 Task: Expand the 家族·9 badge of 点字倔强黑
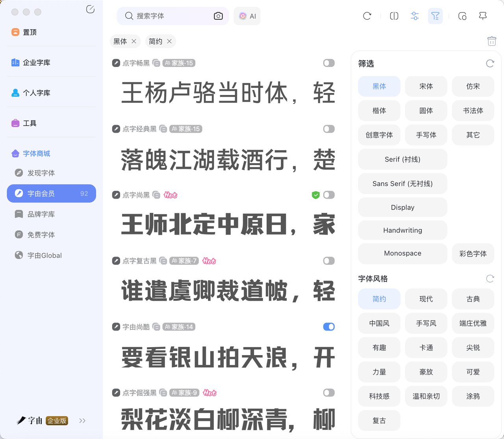coord(184,392)
